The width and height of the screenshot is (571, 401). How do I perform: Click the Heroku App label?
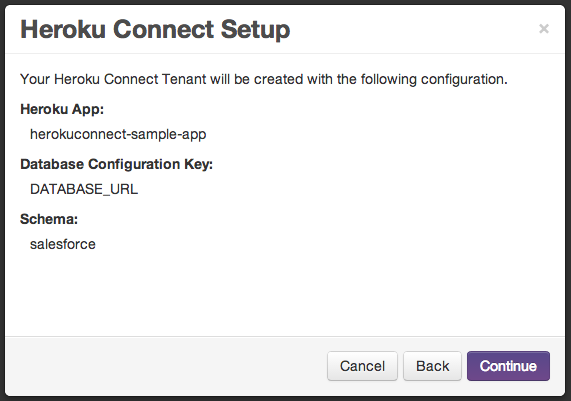[62, 109]
